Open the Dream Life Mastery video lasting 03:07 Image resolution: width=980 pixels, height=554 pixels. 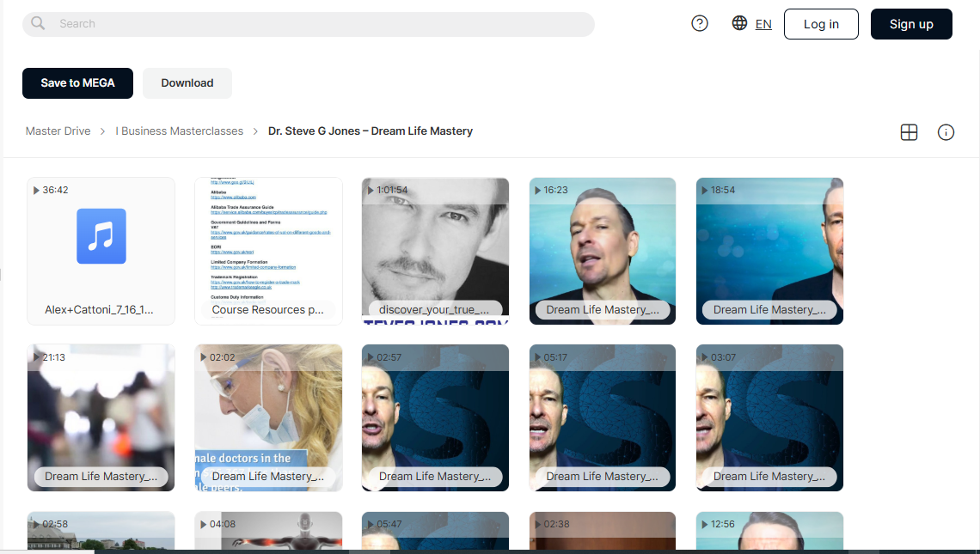point(769,417)
